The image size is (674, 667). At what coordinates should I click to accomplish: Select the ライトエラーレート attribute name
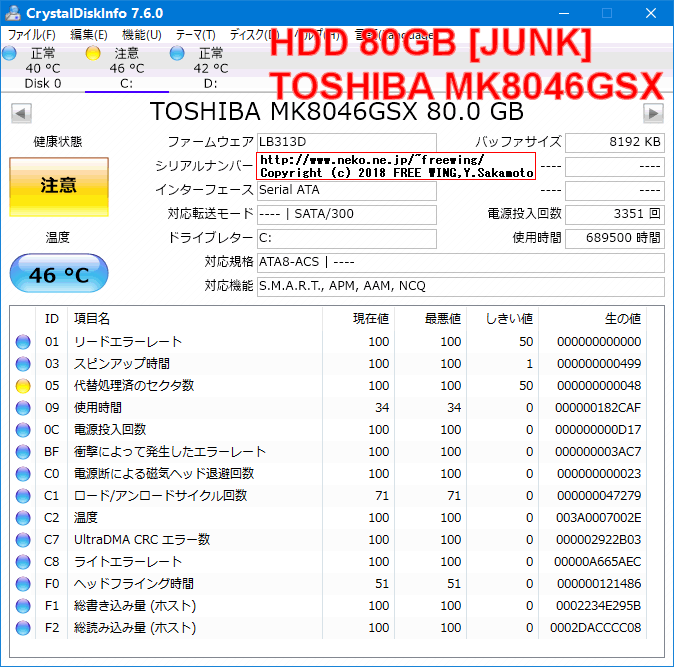coord(128,562)
